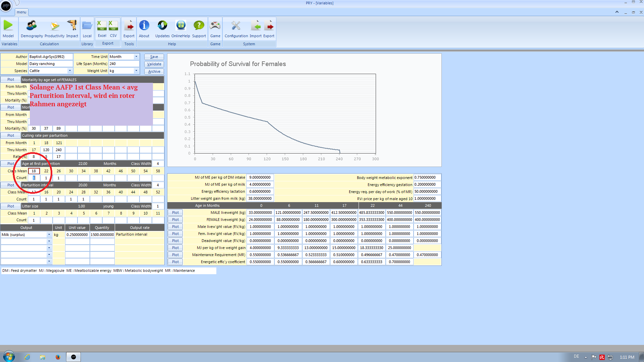
Task: Plot the Age at first parturition
Action: click(x=11, y=164)
